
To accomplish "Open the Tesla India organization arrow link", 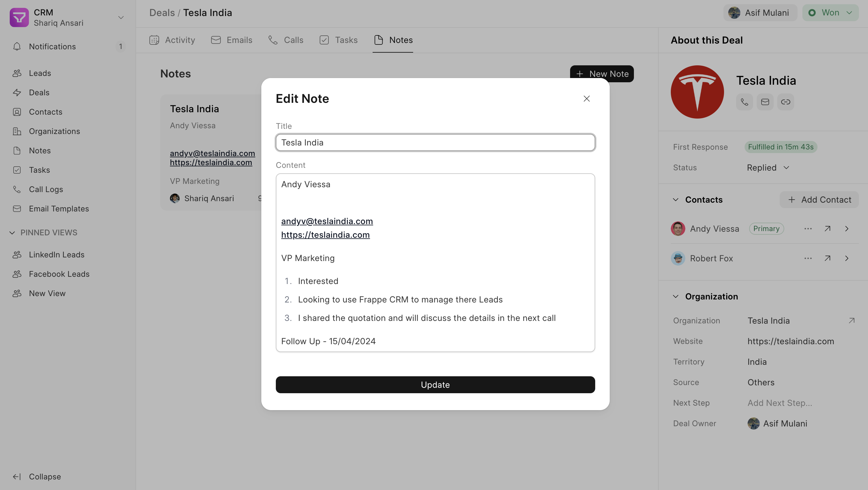I will coord(851,321).
